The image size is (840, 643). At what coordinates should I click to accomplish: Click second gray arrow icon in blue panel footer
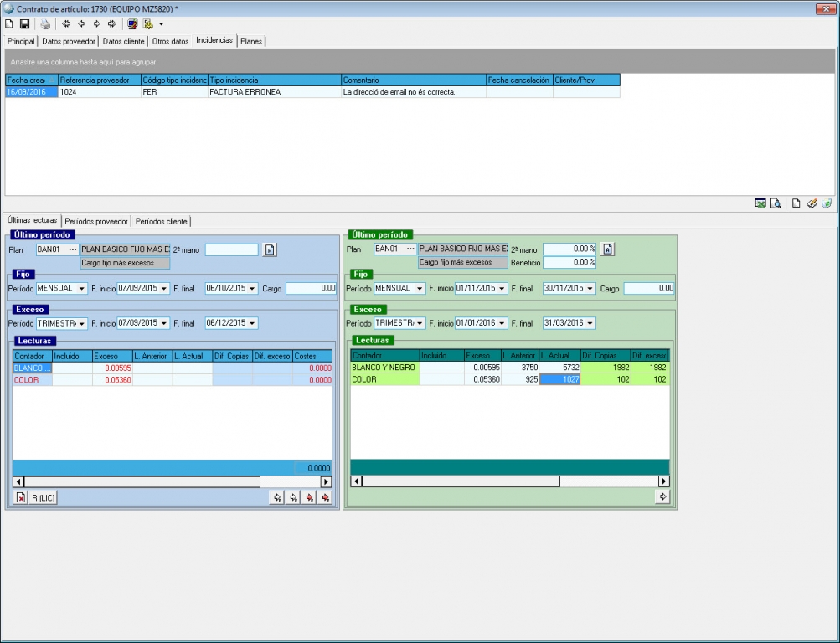click(294, 498)
